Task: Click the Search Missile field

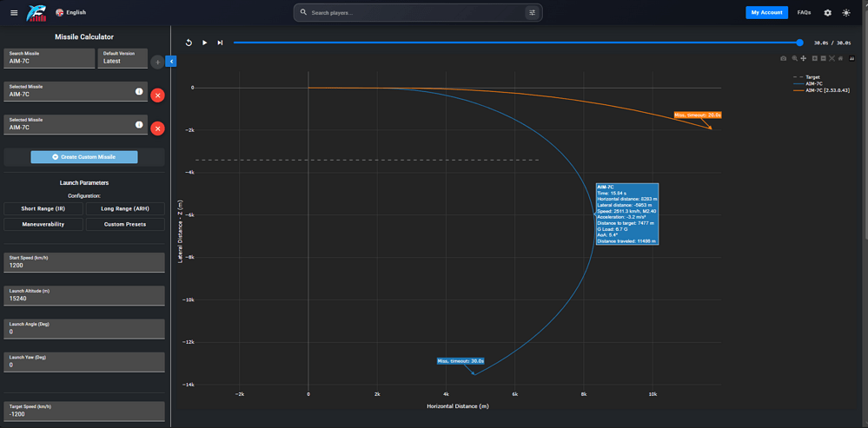Action: (x=50, y=58)
